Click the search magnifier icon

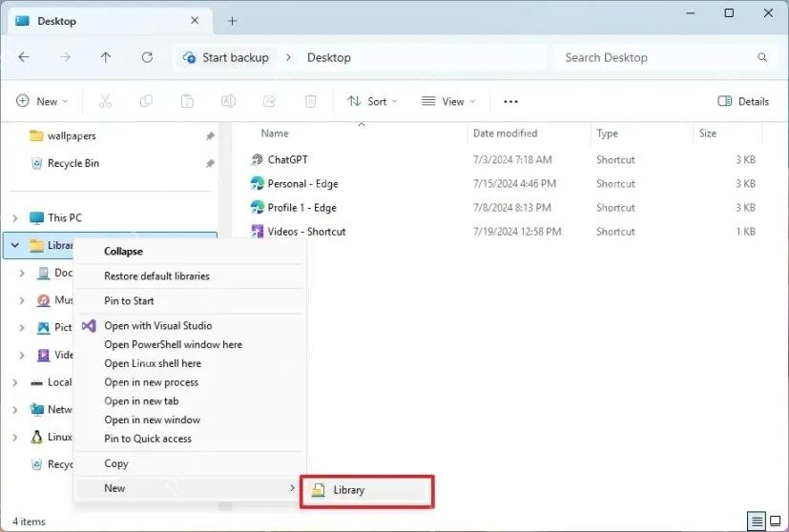coord(762,58)
